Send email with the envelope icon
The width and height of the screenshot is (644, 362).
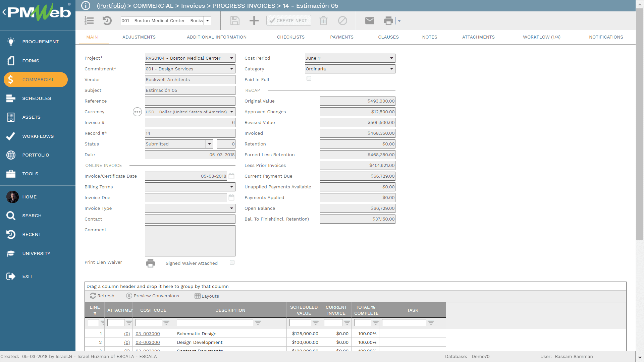click(x=370, y=21)
